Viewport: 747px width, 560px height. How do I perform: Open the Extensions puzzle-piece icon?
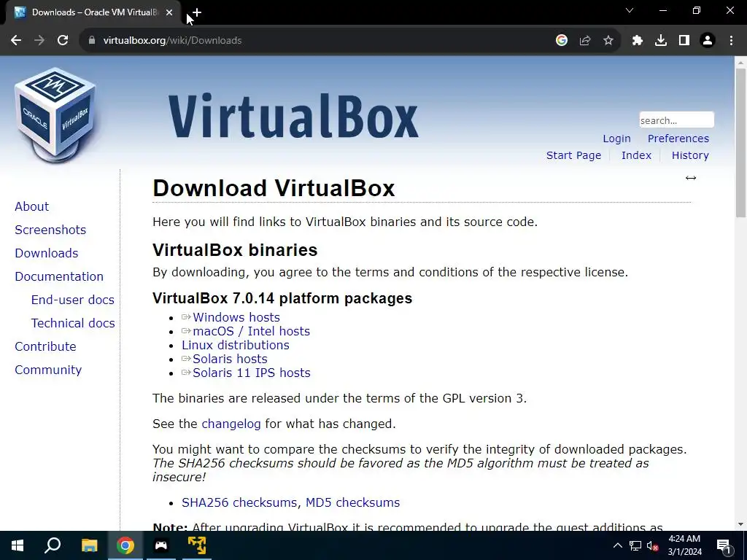tap(638, 41)
